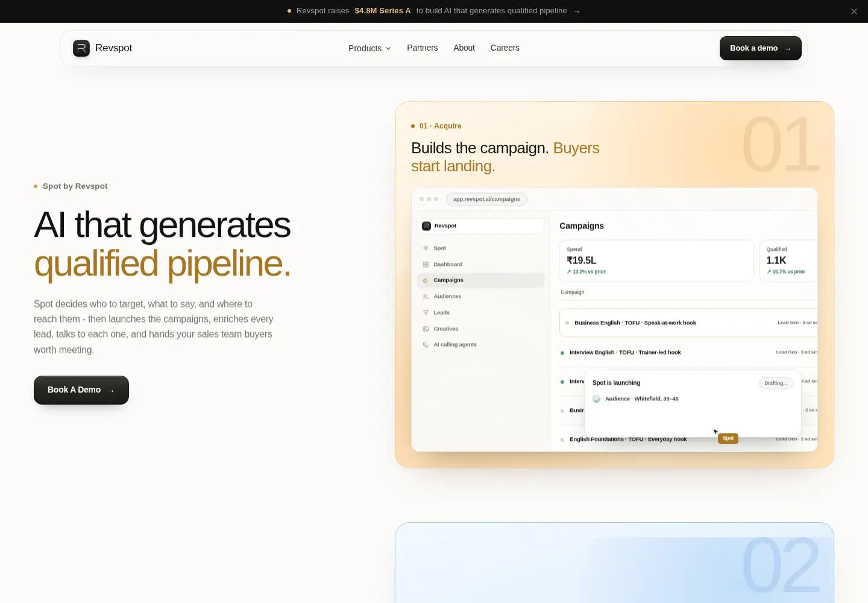Click the Creatives image icon
Image resolution: width=868 pixels, height=603 pixels.
tap(426, 329)
